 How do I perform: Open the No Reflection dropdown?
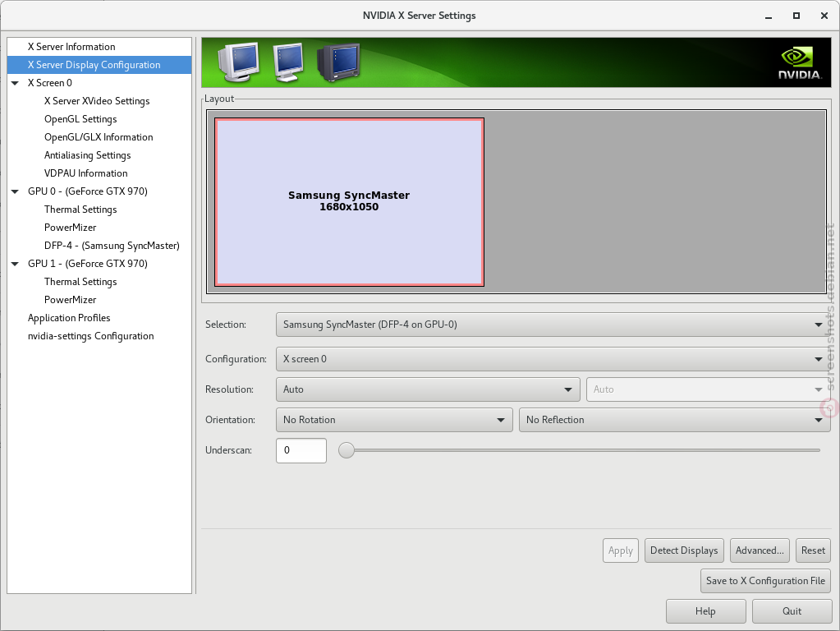click(674, 420)
